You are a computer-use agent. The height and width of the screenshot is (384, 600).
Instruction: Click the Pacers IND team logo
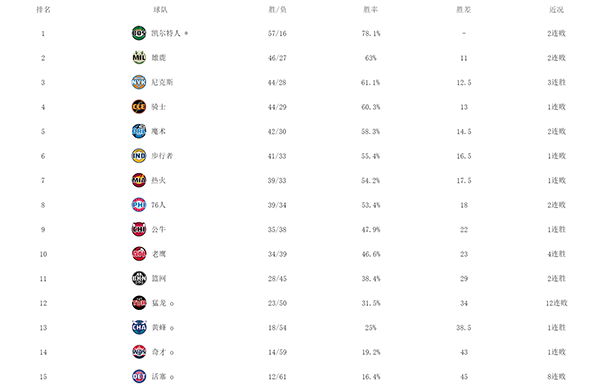tap(139, 156)
